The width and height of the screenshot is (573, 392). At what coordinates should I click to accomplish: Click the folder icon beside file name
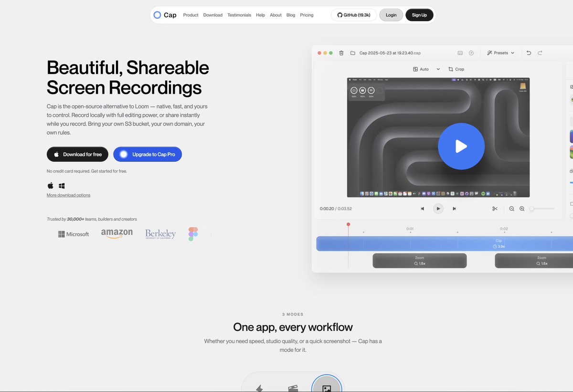[x=353, y=53]
